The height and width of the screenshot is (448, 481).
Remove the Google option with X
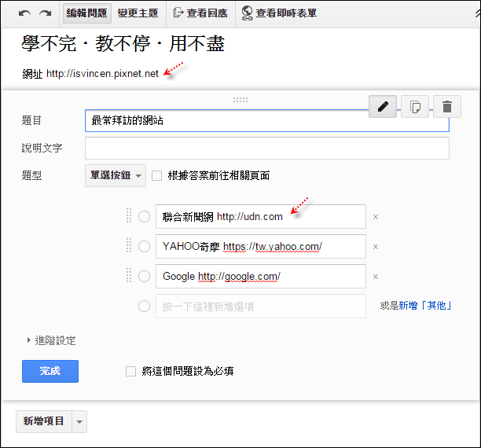[x=376, y=277]
